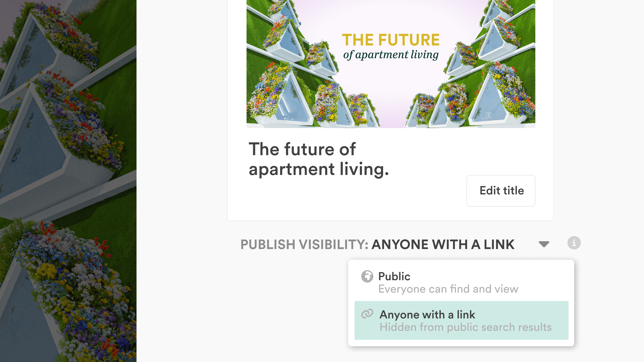
Task: Click the word 'living.' in the card title
Action: (x=364, y=169)
